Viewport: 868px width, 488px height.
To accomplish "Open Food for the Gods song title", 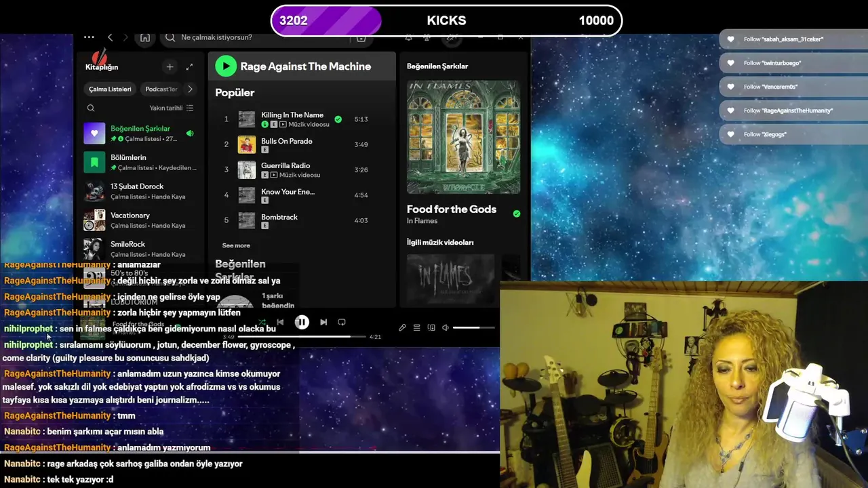I will [x=452, y=209].
